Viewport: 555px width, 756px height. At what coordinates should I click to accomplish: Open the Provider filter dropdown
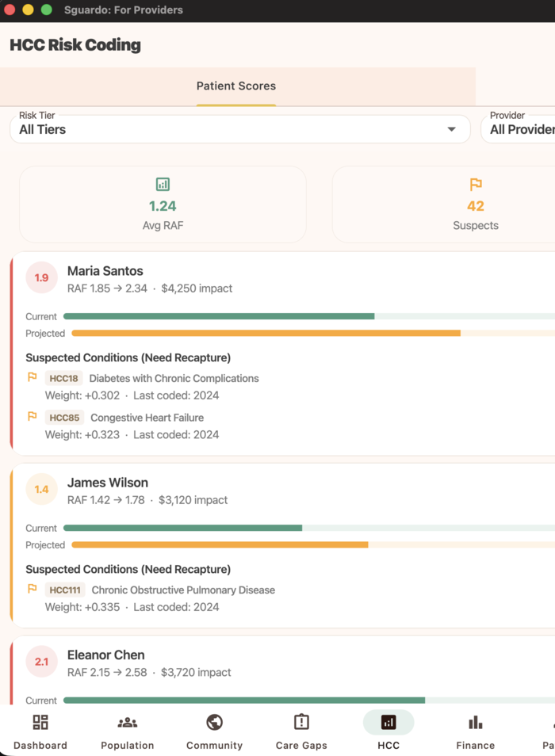click(x=518, y=129)
